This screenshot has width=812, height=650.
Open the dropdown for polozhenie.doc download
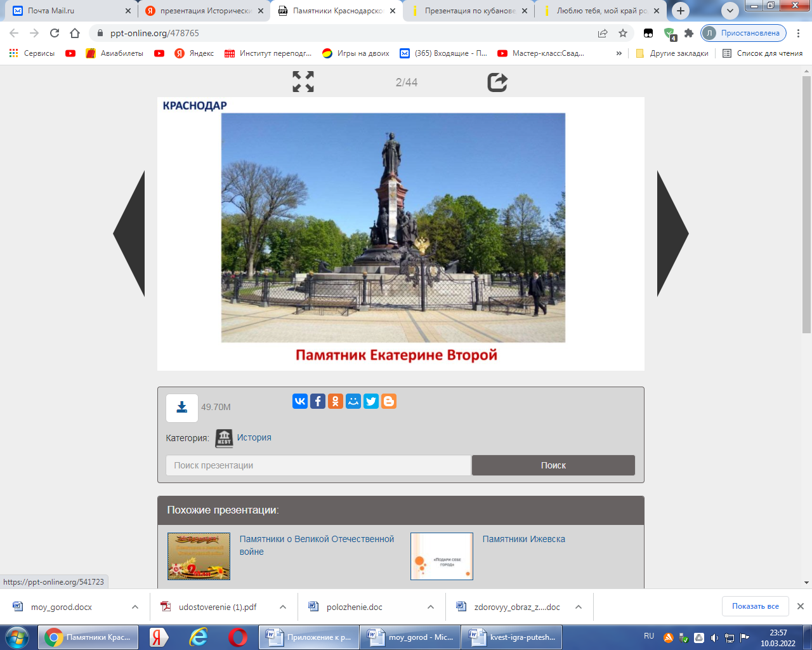point(431,607)
